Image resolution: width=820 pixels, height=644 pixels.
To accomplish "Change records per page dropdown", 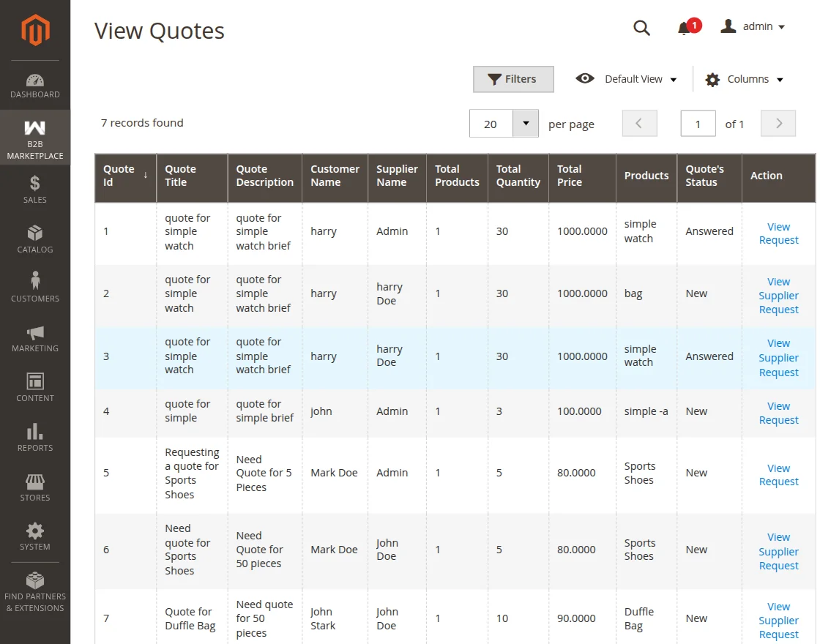I will click(x=525, y=124).
